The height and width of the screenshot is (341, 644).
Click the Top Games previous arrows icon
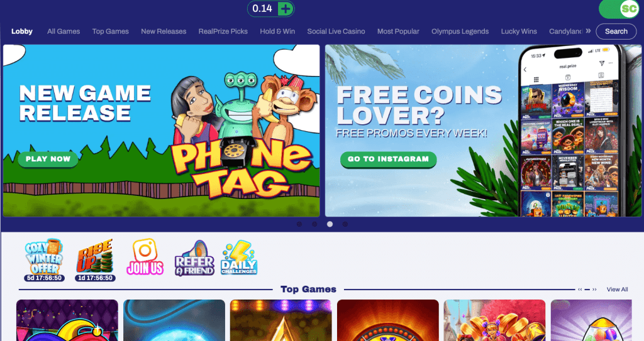tap(580, 290)
